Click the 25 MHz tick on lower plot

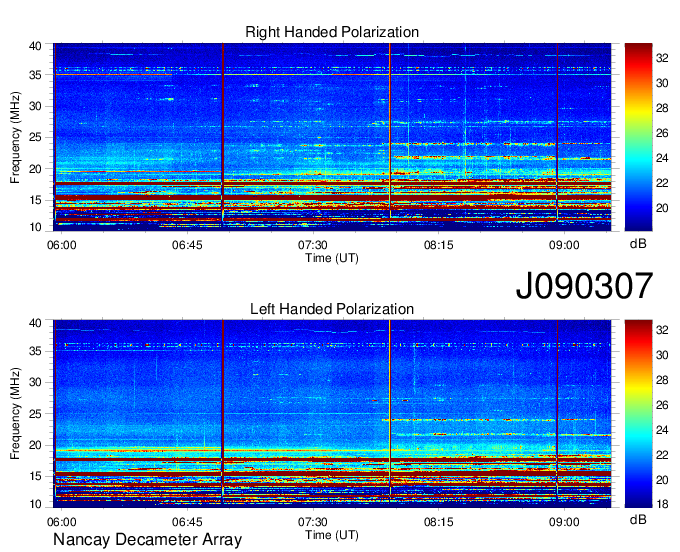pyautogui.click(x=36, y=414)
